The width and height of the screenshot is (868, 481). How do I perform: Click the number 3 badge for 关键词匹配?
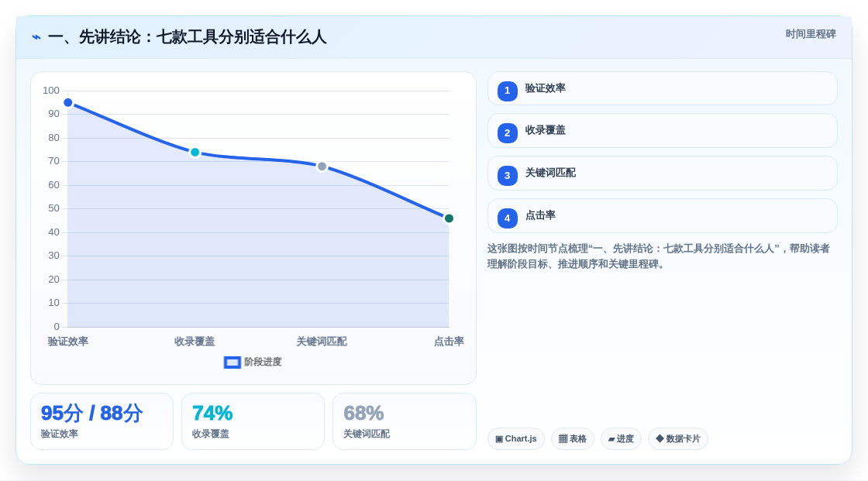[507, 176]
